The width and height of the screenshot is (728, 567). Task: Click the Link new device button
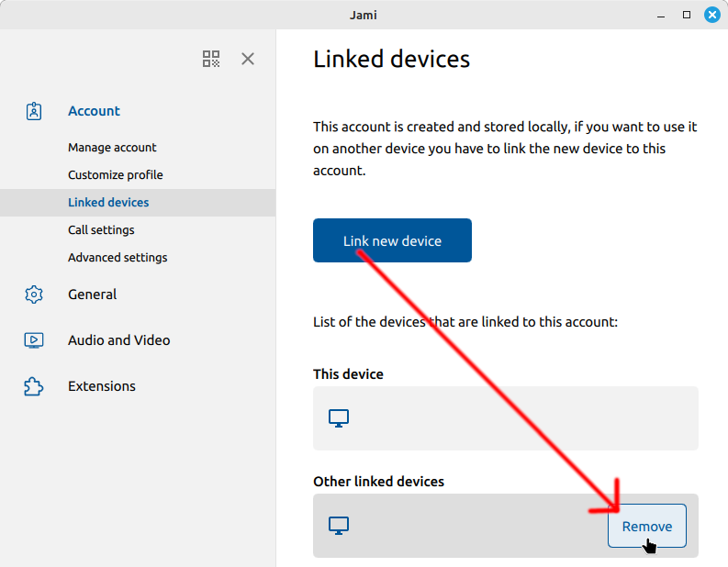[392, 240]
